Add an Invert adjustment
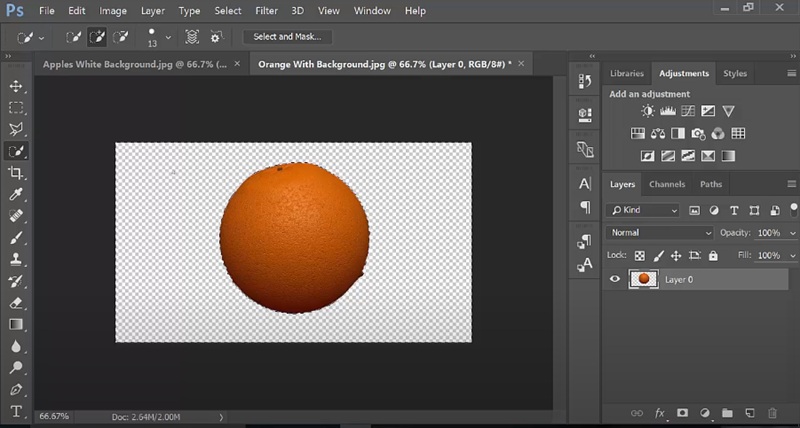Image resolution: width=800 pixels, height=428 pixels. pyautogui.click(x=647, y=156)
